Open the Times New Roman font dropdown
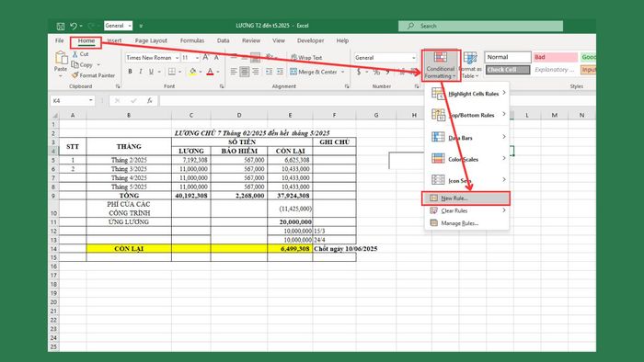 177,58
